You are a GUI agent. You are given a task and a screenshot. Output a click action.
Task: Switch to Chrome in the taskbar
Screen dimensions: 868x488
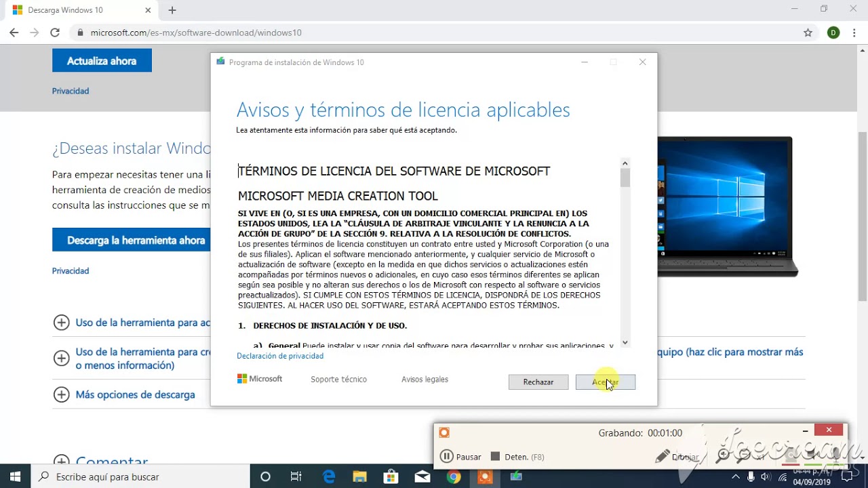pyautogui.click(x=454, y=476)
